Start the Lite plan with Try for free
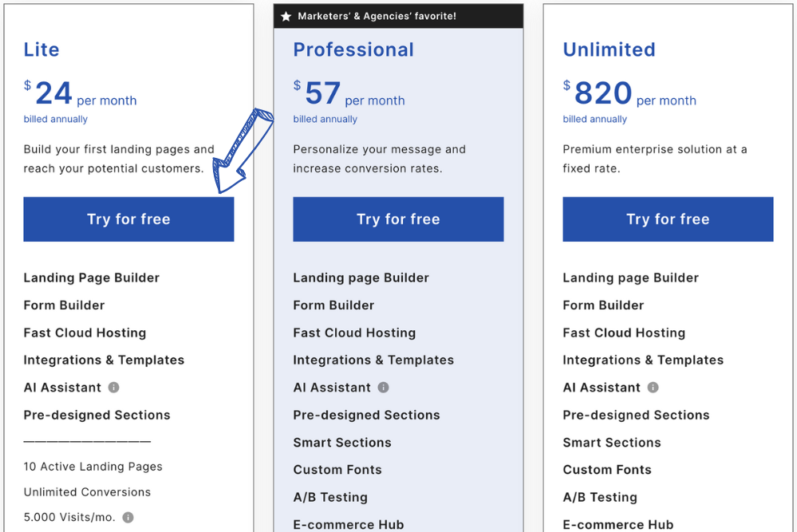Image resolution: width=797 pixels, height=532 pixels. click(x=128, y=219)
